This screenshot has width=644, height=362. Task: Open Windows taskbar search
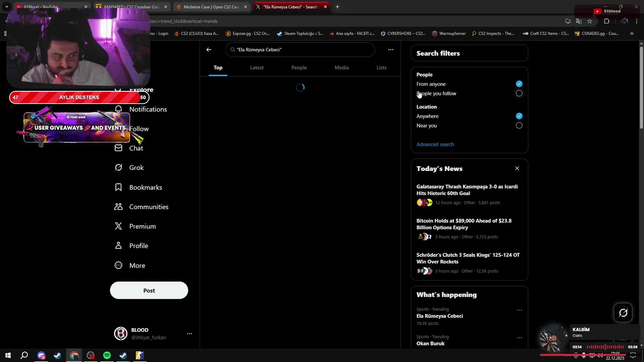(24, 355)
